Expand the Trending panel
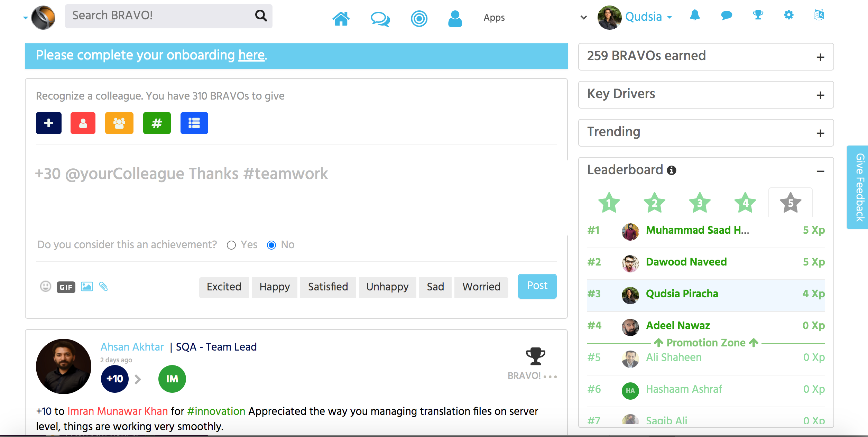The width and height of the screenshot is (868, 437). [820, 133]
